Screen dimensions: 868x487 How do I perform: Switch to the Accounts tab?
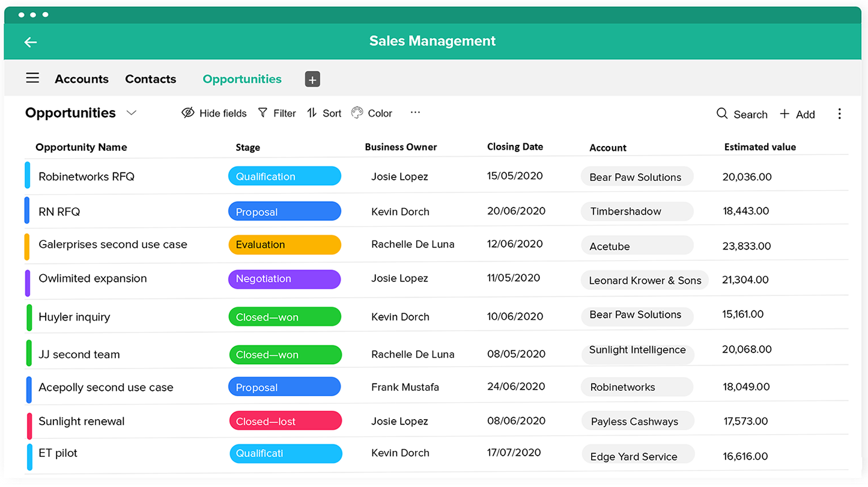coord(82,79)
